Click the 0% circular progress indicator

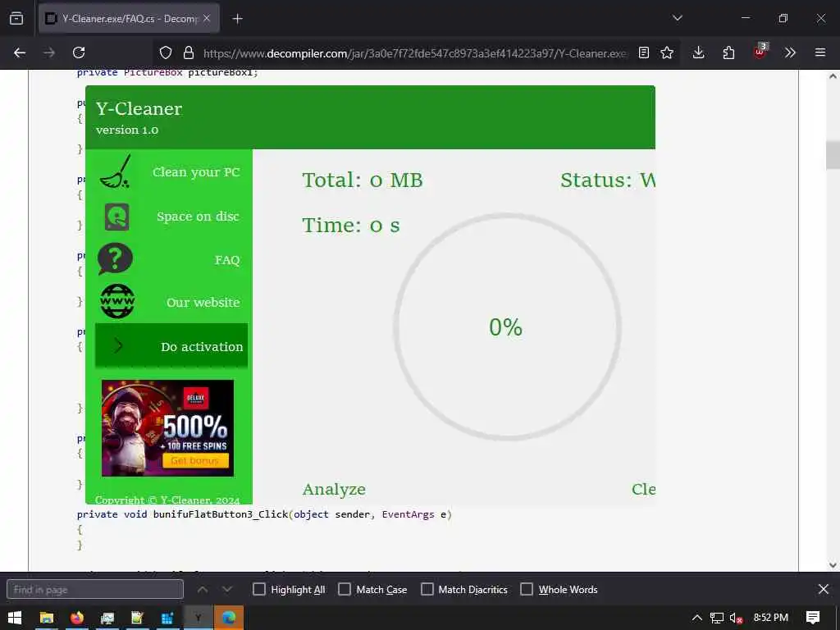click(x=507, y=326)
